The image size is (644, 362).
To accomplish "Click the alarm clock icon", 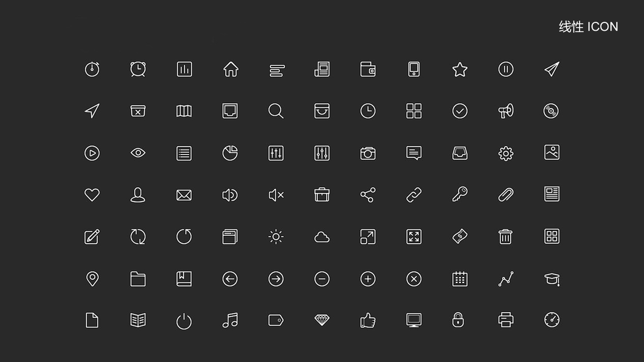I will [x=138, y=69].
